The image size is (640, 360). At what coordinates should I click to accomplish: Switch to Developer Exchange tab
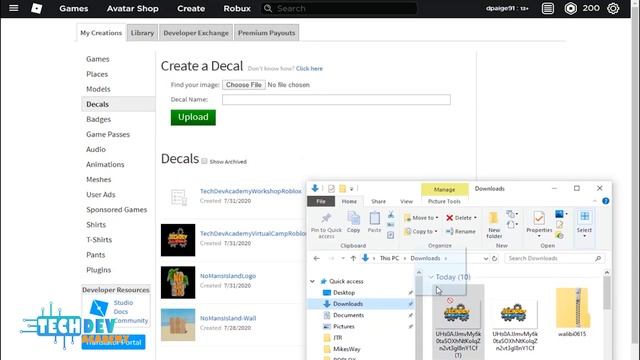(196, 33)
